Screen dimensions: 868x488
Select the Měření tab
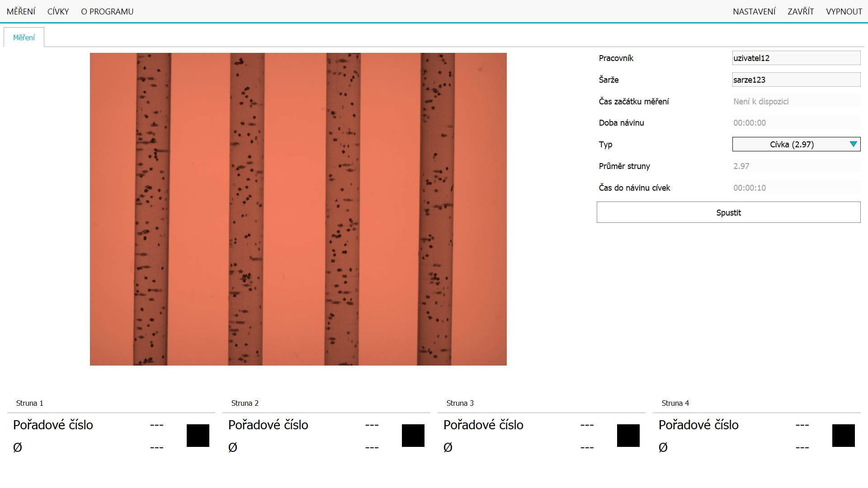24,38
